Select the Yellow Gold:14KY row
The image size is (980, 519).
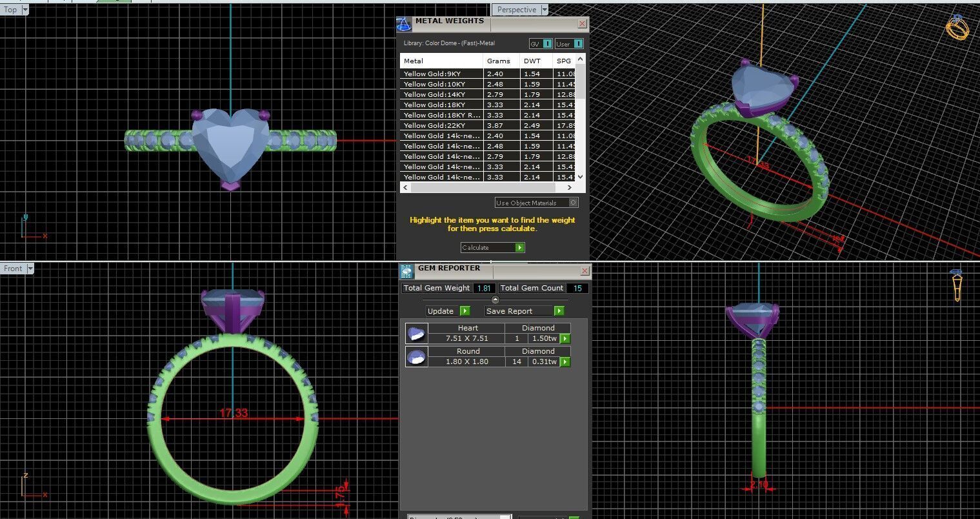tap(488, 94)
